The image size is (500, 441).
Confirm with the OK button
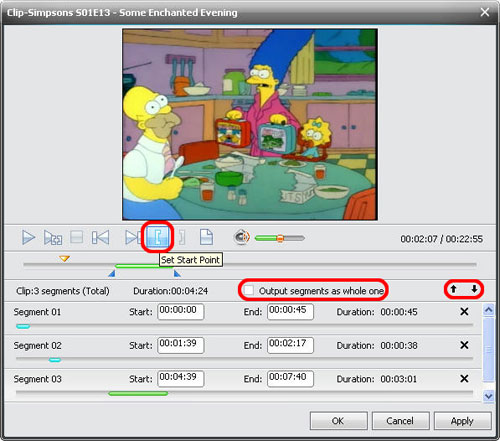(338, 421)
